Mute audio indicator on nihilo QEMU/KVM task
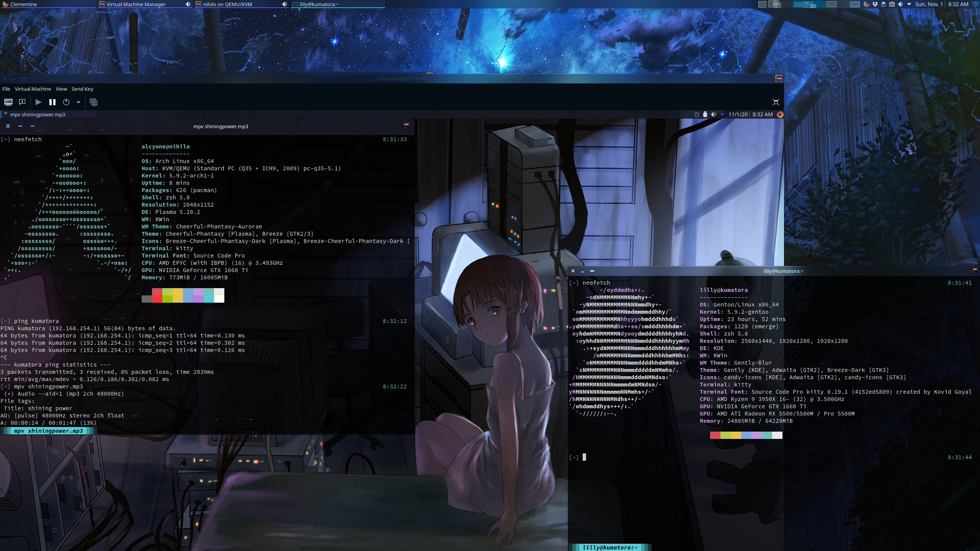The width and height of the screenshot is (980, 551). point(284,4)
